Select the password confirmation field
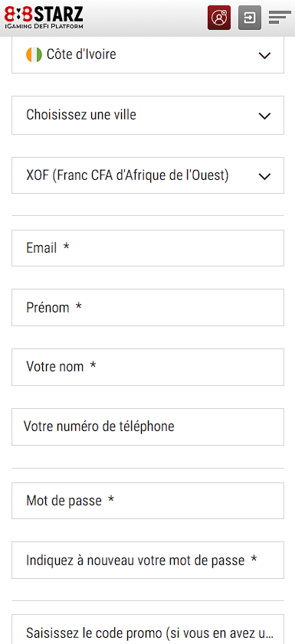The image size is (295, 644). point(147,561)
